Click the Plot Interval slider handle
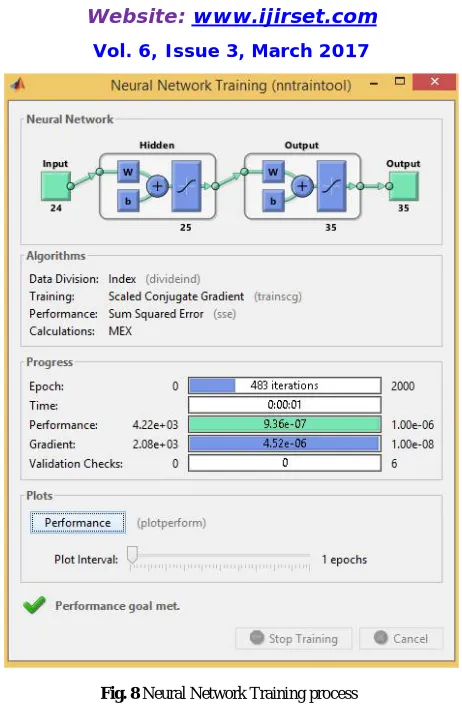462x714 pixels. click(x=132, y=555)
